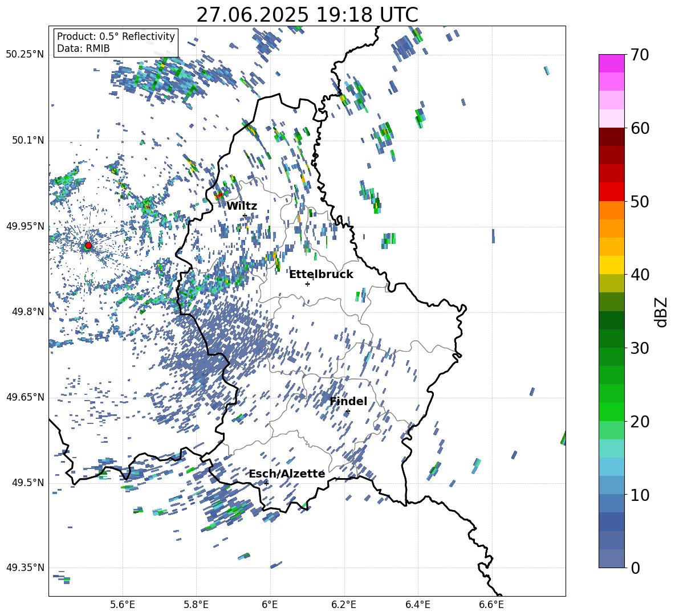
Task: Select the Ettelbruck city label
Action: (x=321, y=275)
